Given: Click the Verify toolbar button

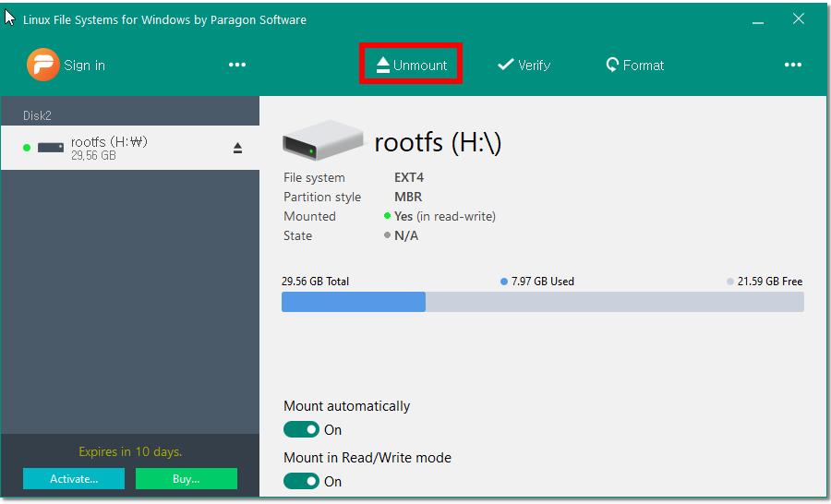Looking at the screenshot, I should (524, 65).
